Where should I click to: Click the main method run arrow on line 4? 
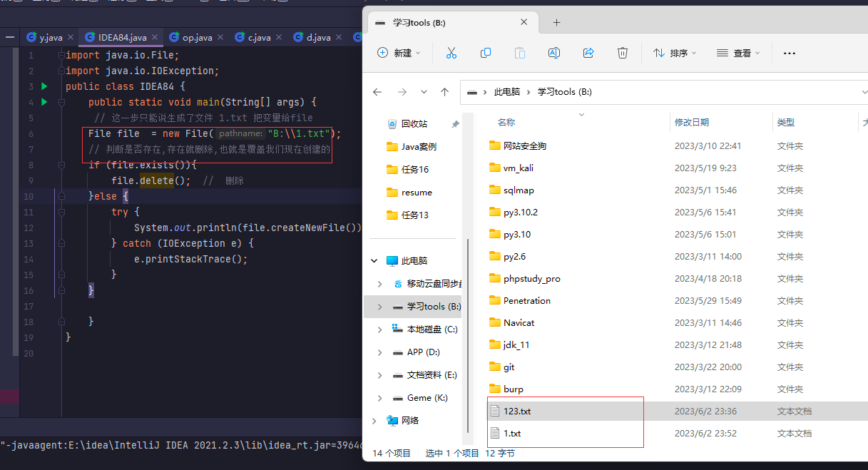click(x=44, y=102)
